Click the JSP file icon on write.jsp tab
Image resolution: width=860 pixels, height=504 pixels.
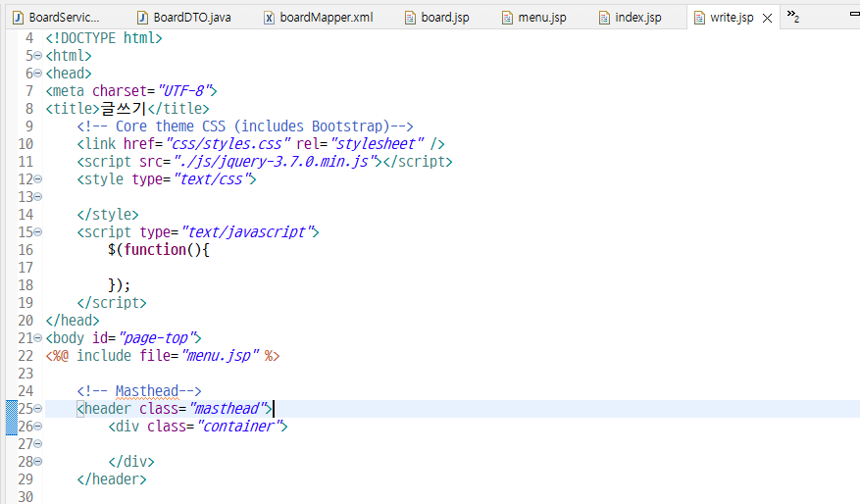[x=699, y=18]
